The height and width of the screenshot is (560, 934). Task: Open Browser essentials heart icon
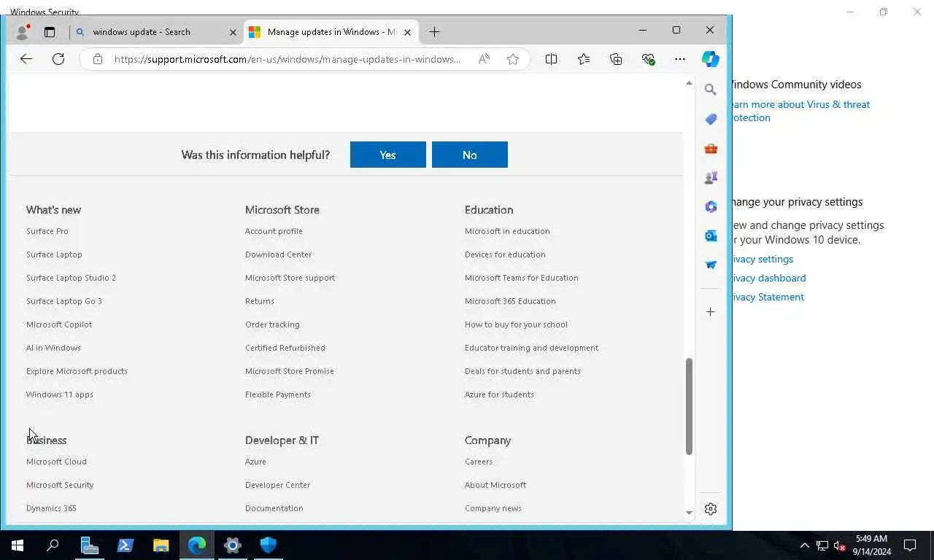click(648, 59)
